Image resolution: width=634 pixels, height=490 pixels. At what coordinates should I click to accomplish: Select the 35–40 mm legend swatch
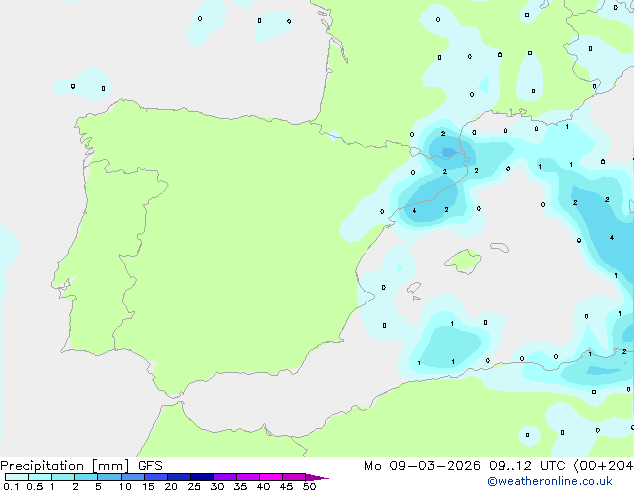point(248,477)
